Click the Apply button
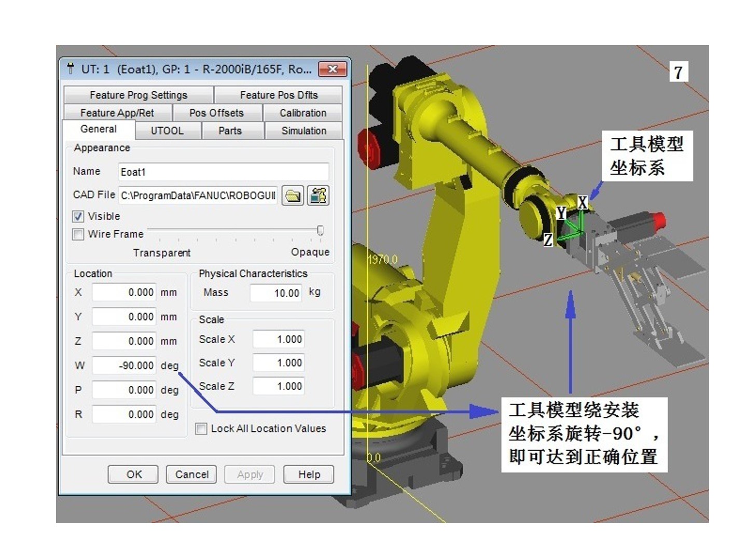This screenshot has height=560, width=747. (250, 474)
